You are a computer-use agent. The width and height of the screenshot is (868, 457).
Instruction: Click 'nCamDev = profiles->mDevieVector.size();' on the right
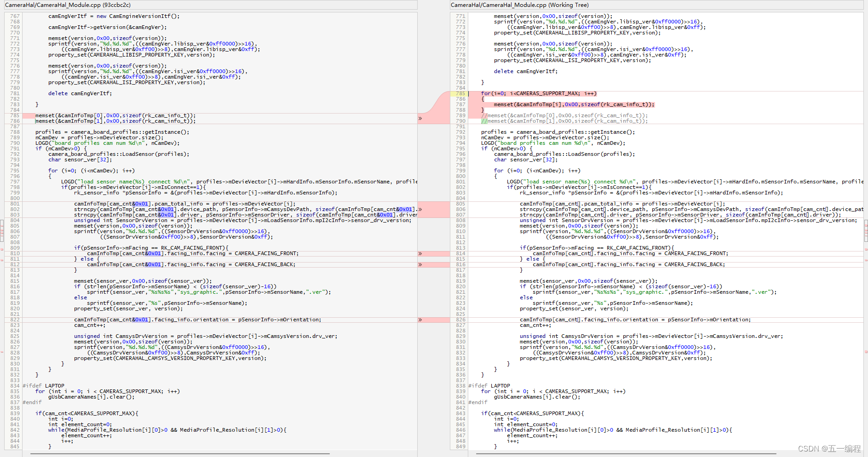coord(545,138)
